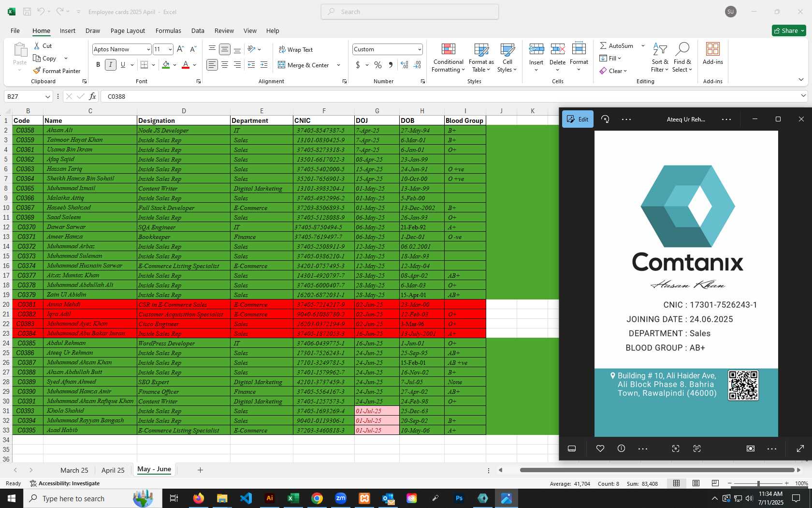
Task: Click Increase Indent icon
Action: (x=264, y=65)
